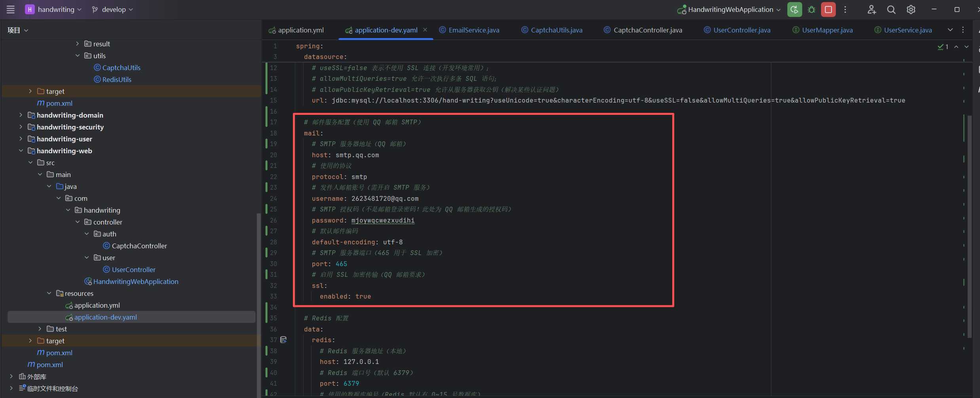Collapse the com package
This screenshot has height=398, width=980.
pos(59,198)
